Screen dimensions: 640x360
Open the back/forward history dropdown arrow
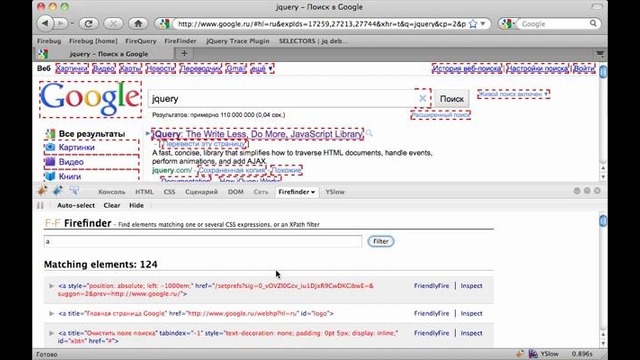72,24
